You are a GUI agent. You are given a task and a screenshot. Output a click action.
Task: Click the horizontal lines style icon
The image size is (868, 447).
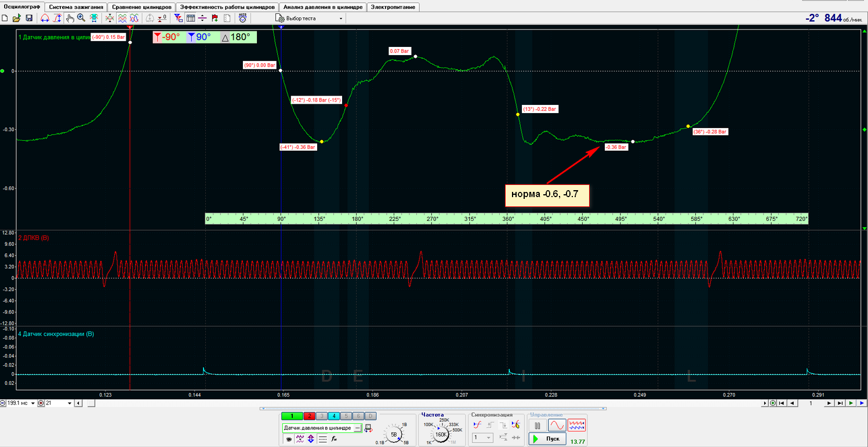322,439
